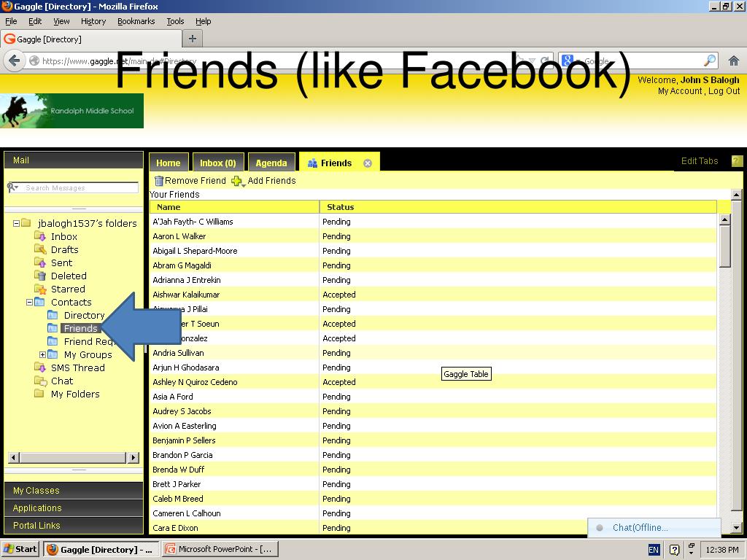Click the Edit Tabs link
Screen dimensions: 747x560
(x=700, y=161)
